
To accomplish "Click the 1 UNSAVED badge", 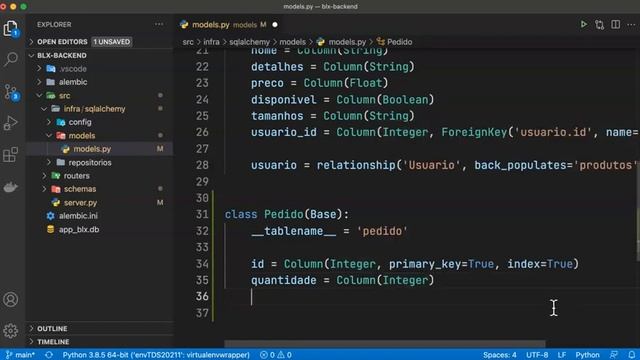I will pyautogui.click(x=111, y=42).
